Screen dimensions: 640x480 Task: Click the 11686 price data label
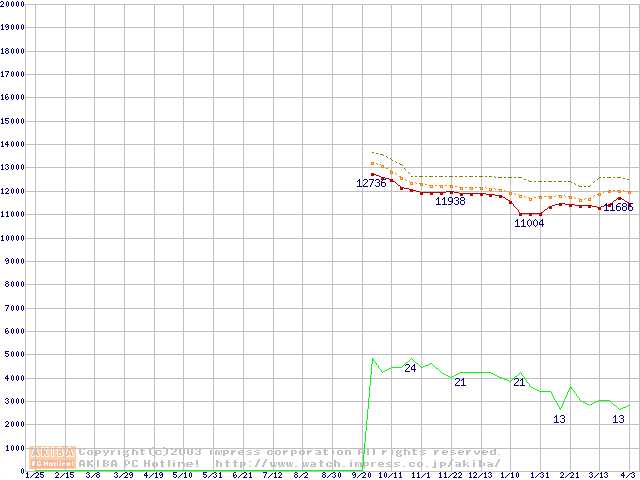click(618, 208)
